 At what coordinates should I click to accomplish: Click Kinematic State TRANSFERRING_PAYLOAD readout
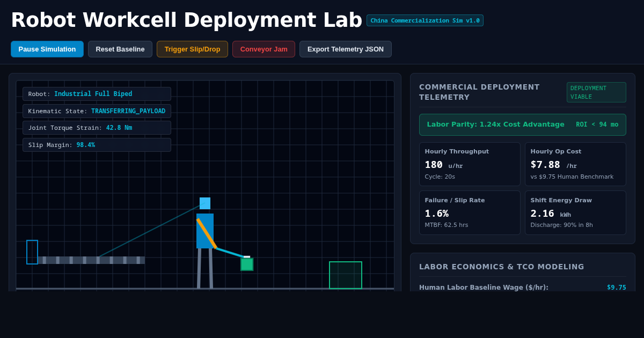click(97, 111)
